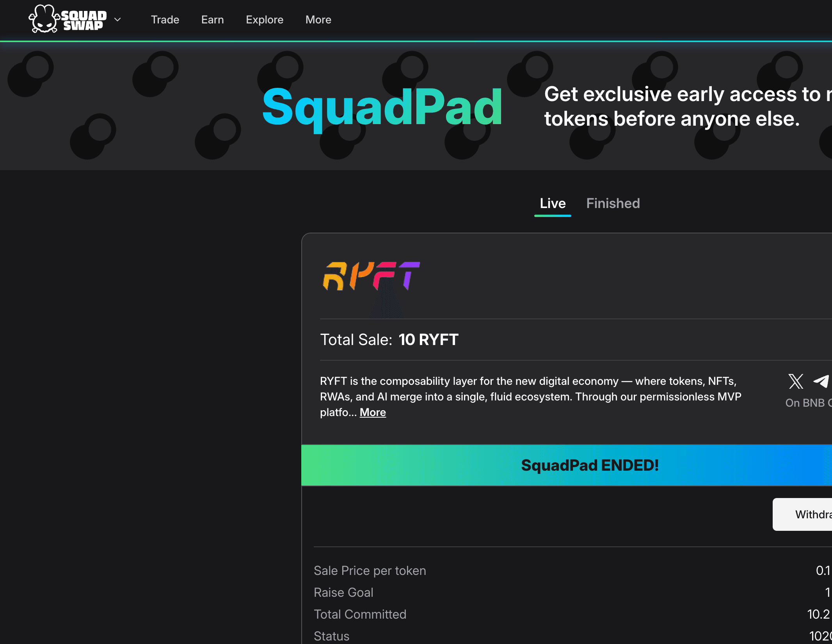Click the 'Status' row label
This screenshot has height=644, width=832.
click(x=331, y=636)
